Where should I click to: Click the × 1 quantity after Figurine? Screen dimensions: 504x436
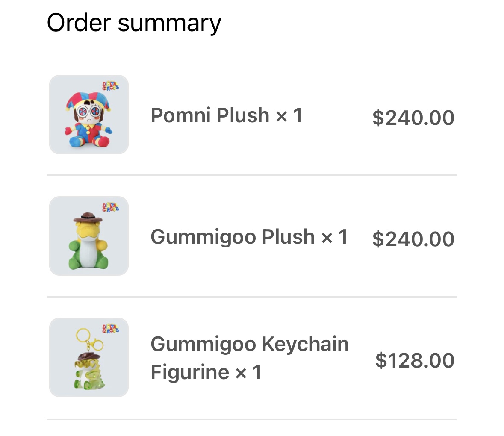[x=248, y=372]
